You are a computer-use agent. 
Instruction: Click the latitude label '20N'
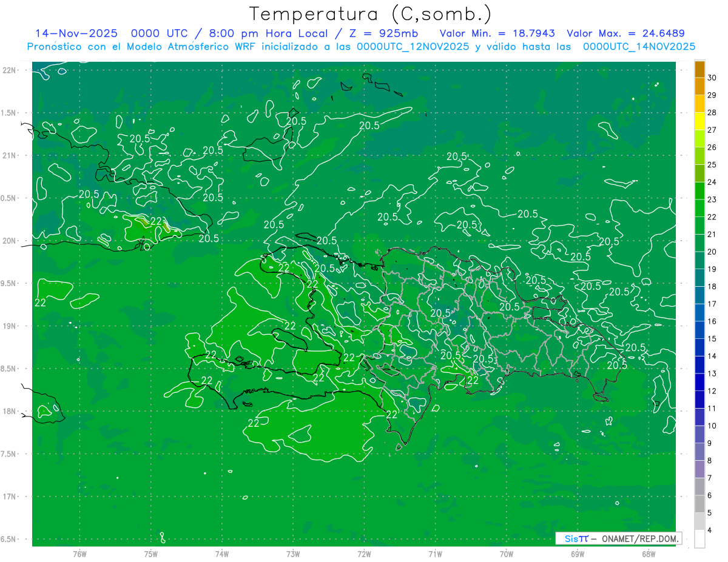tap(8, 241)
